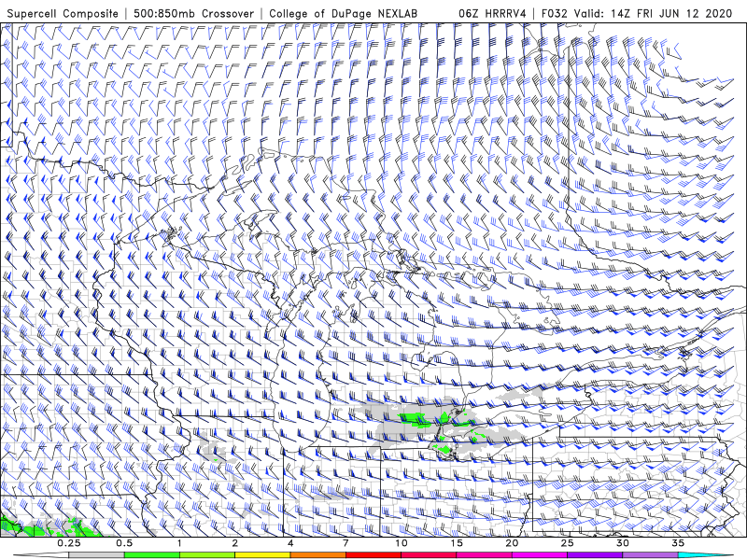Pick the crimson swatch between 10 and 15
747x560 pixels.
pos(429,555)
